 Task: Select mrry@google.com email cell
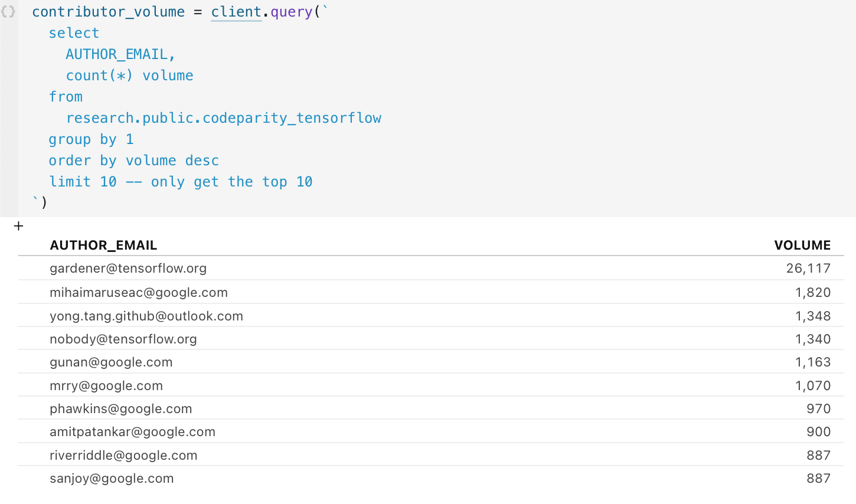106,385
